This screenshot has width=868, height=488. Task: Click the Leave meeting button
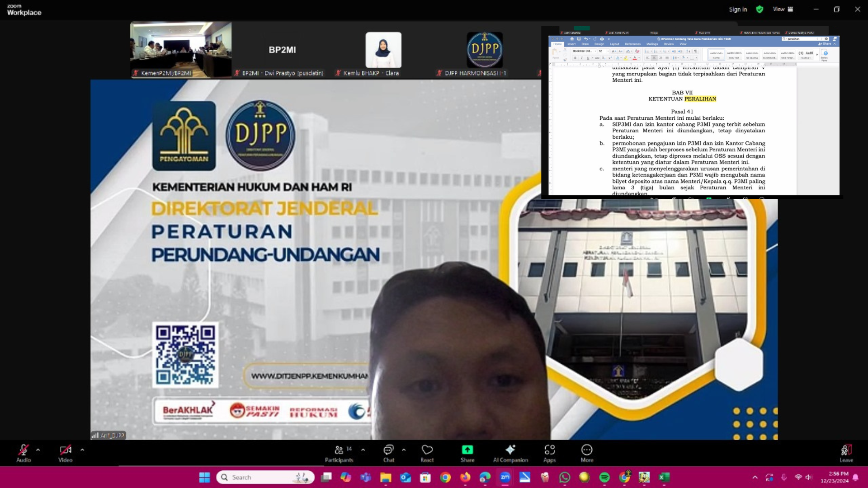(846, 453)
